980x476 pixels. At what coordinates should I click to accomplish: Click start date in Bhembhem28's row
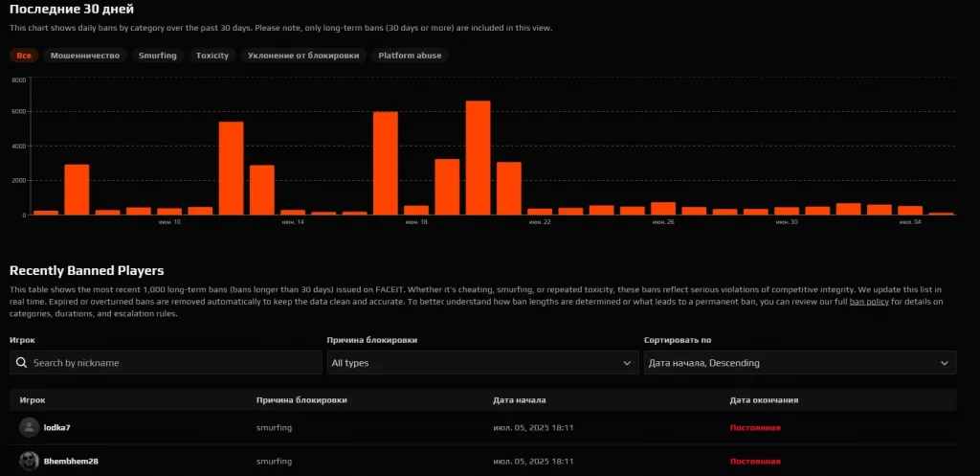[x=534, y=462]
